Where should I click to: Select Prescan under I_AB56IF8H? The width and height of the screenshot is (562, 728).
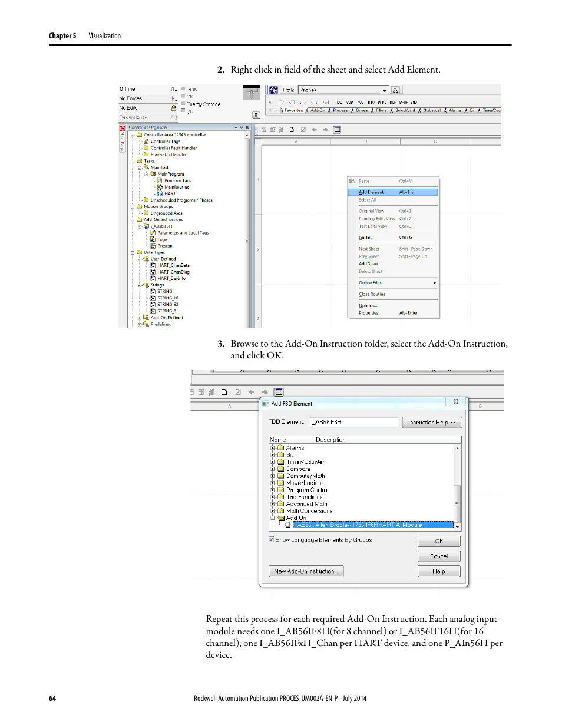click(x=164, y=246)
